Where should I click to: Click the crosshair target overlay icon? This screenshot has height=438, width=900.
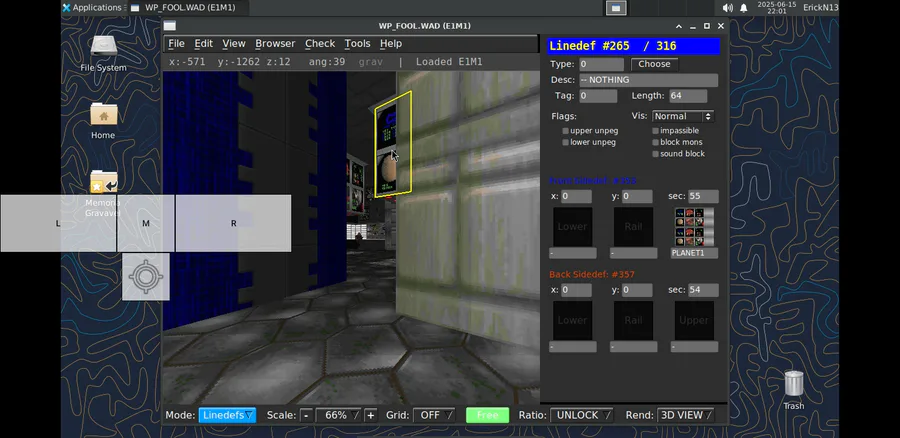coord(146,277)
